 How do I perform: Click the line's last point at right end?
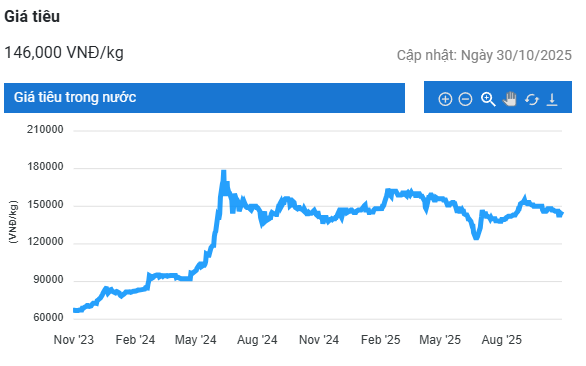561,213
